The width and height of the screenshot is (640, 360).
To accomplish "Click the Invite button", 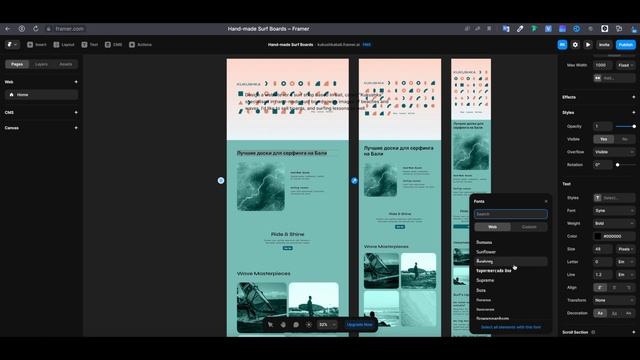I will (x=604, y=44).
